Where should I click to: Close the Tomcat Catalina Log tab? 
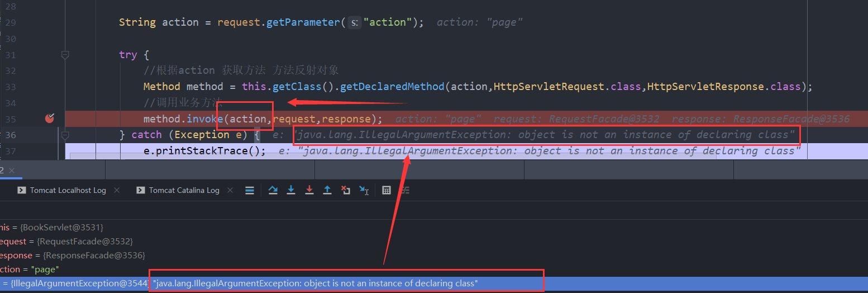click(x=230, y=190)
